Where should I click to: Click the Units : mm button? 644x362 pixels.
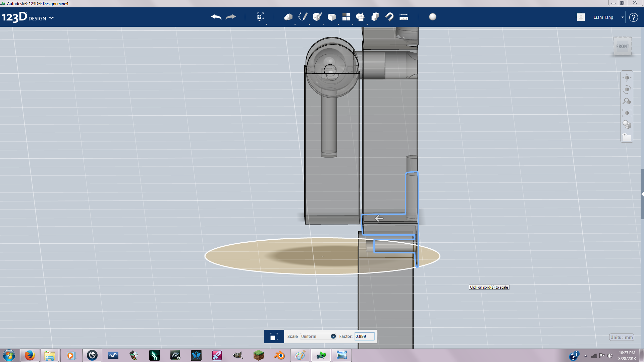point(622,337)
